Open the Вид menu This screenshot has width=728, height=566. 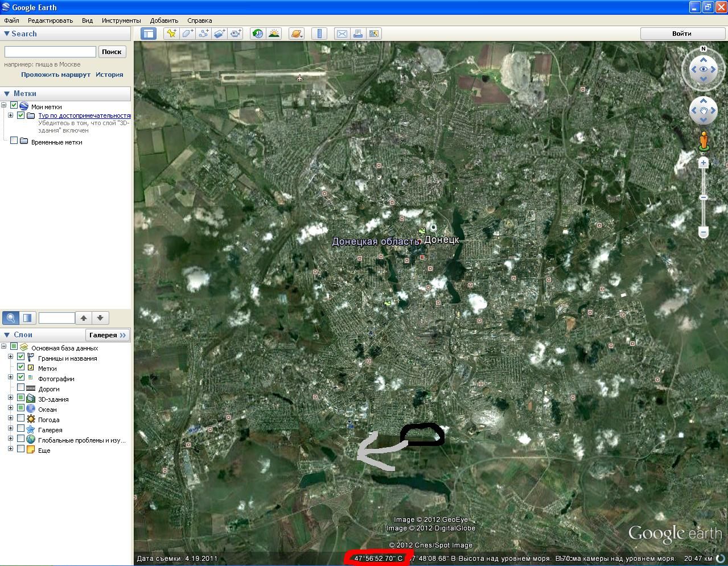(x=87, y=20)
